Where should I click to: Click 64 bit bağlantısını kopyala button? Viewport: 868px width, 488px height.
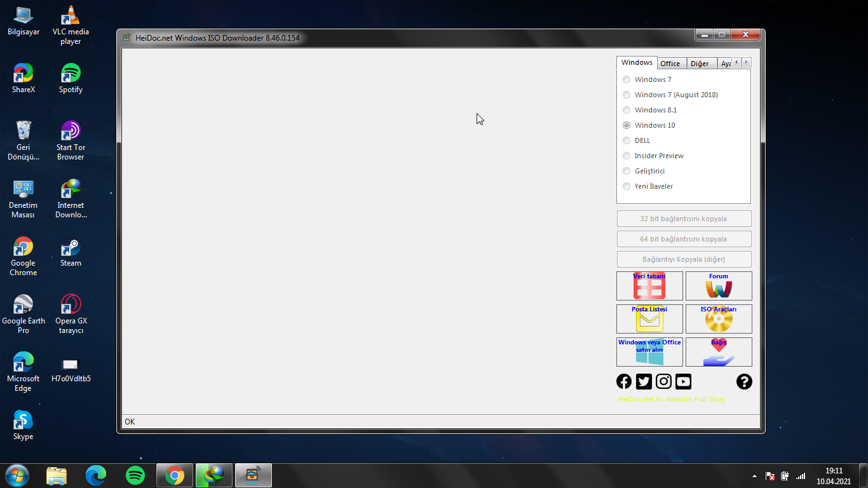[684, 239]
